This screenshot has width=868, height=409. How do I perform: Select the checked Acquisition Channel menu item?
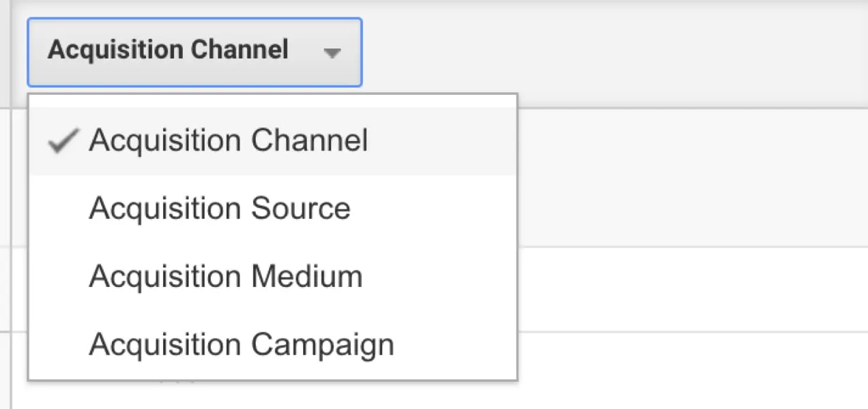coord(228,141)
